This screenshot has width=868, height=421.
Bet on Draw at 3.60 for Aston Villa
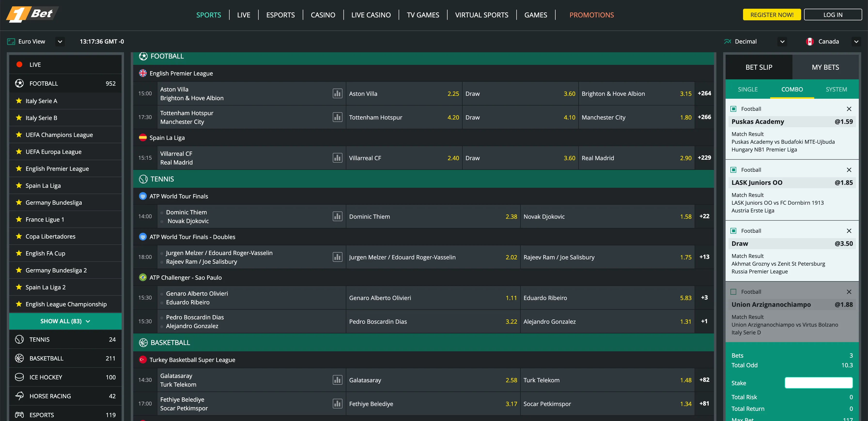[520, 94]
